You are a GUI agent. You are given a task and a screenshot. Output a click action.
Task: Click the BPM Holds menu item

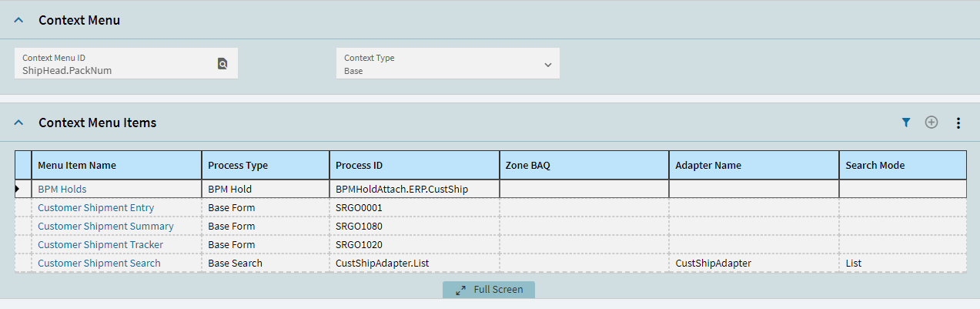[62, 189]
